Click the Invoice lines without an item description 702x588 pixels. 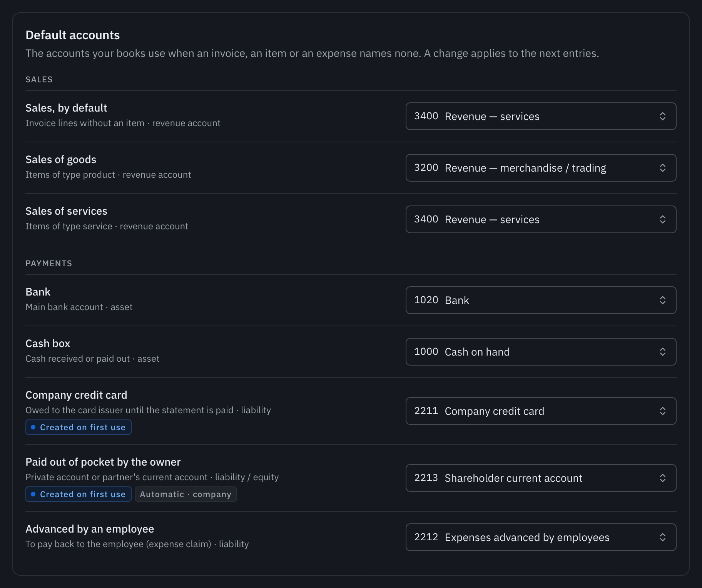click(123, 123)
